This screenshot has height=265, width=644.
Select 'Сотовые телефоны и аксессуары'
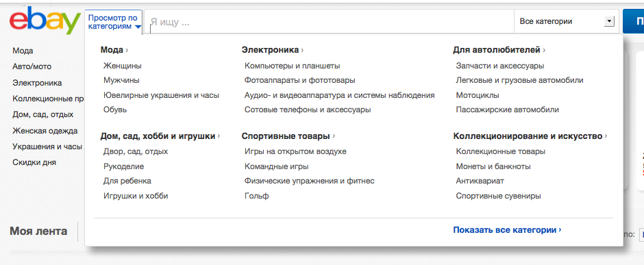point(308,110)
